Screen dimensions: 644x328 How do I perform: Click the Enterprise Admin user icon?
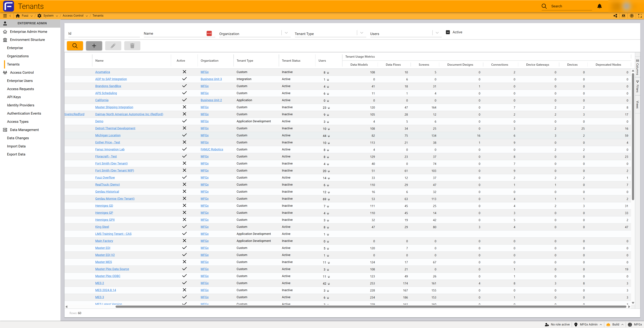pyautogui.click(x=5, y=23)
